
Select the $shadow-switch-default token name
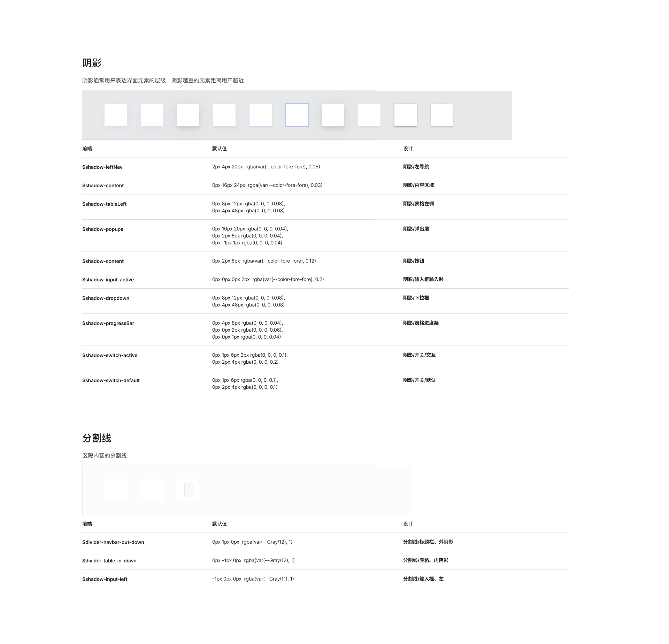[x=111, y=380]
